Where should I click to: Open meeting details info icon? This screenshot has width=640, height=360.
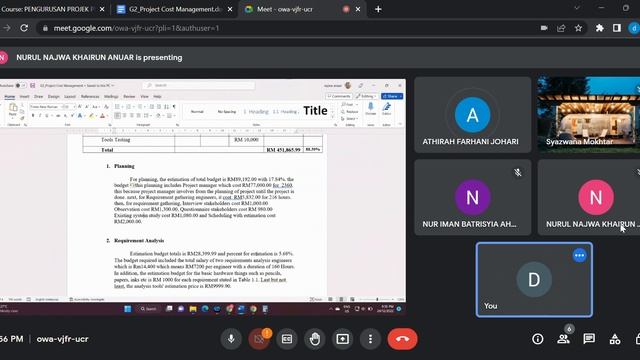[x=538, y=339]
